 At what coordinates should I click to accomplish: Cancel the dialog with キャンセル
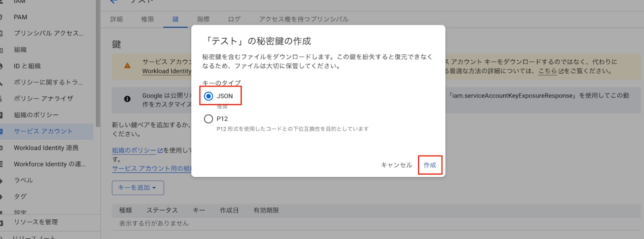pyautogui.click(x=396, y=165)
